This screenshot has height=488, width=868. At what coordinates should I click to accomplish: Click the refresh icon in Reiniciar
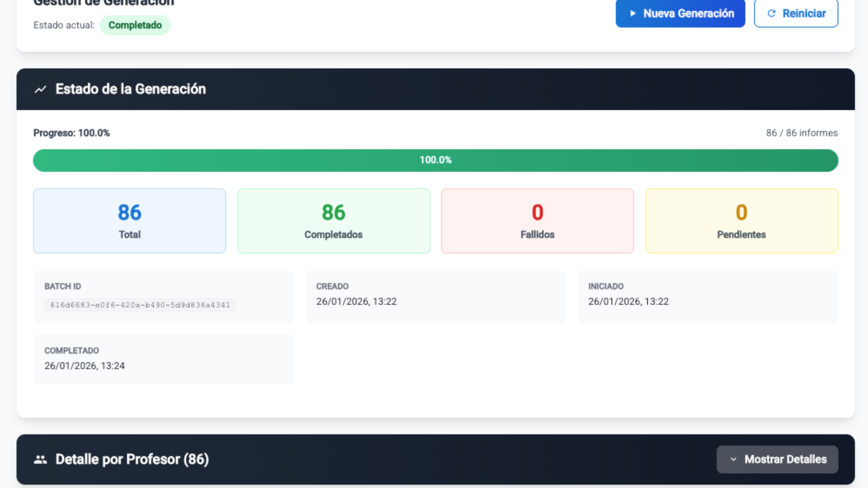pos(772,14)
